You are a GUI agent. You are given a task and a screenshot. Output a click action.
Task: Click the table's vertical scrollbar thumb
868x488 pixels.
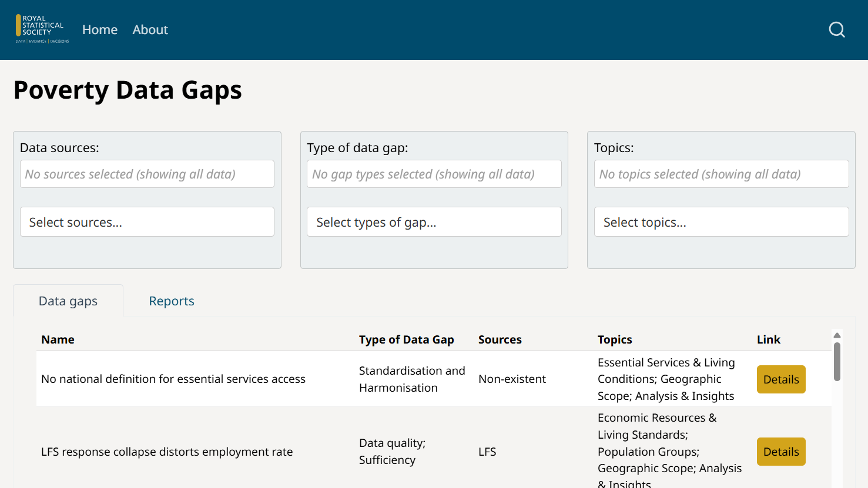click(x=837, y=361)
